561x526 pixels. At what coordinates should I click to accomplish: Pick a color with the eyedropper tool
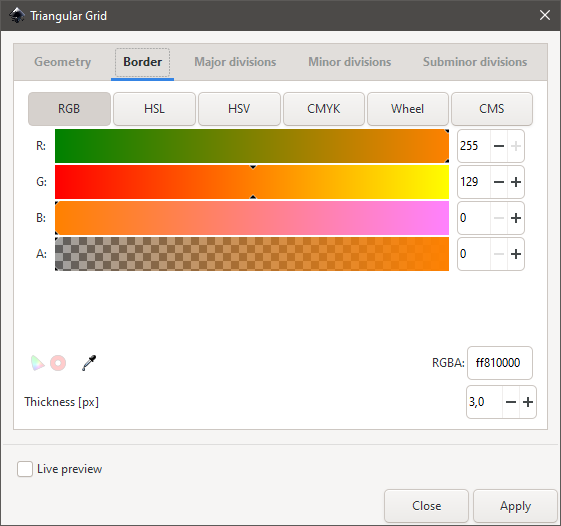89,363
